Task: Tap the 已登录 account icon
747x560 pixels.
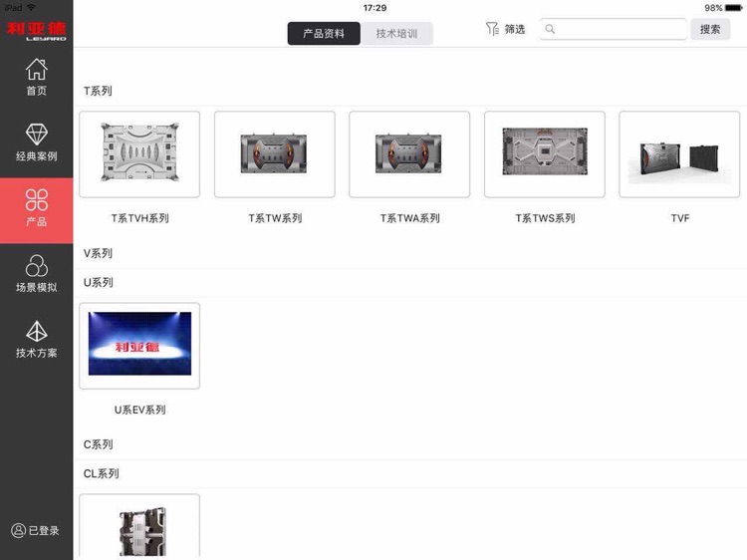Action: [18, 530]
